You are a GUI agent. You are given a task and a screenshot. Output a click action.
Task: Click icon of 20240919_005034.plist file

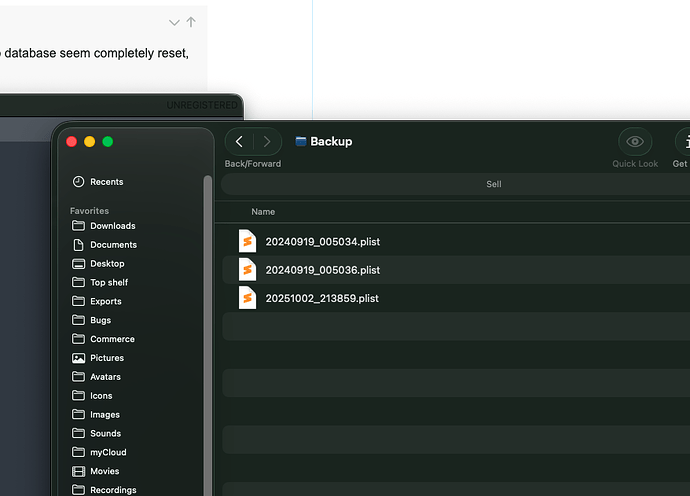pos(247,241)
